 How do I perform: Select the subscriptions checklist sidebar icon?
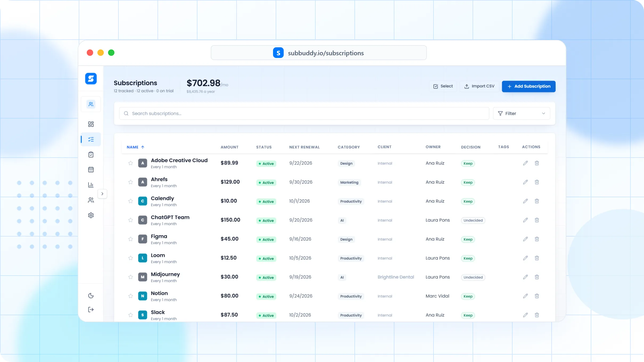(91, 139)
